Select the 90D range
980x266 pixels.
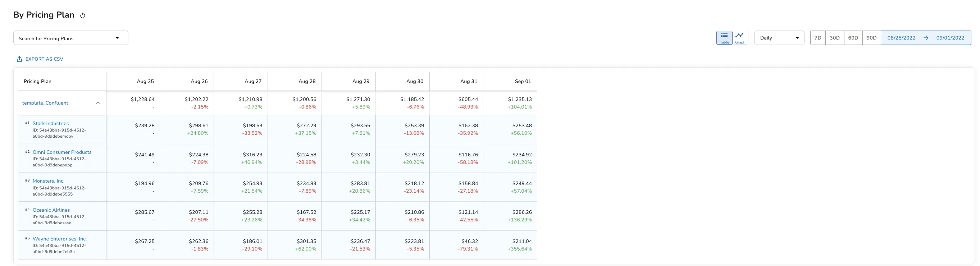pos(871,38)
